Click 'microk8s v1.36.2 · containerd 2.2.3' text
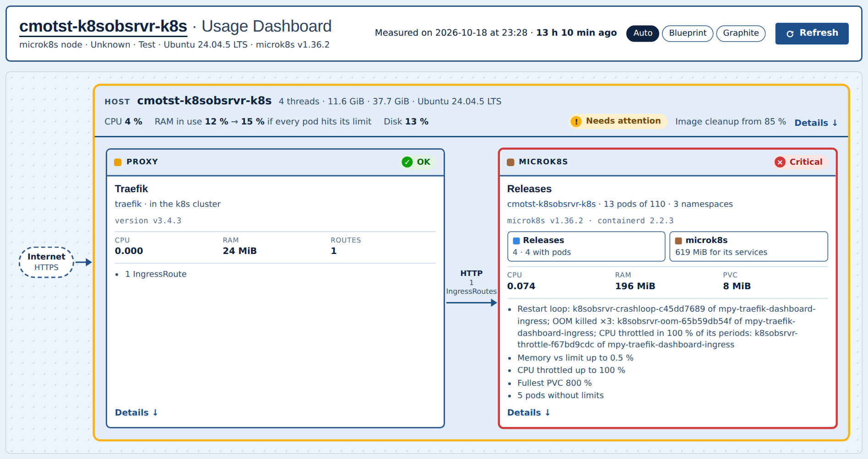 590,221
